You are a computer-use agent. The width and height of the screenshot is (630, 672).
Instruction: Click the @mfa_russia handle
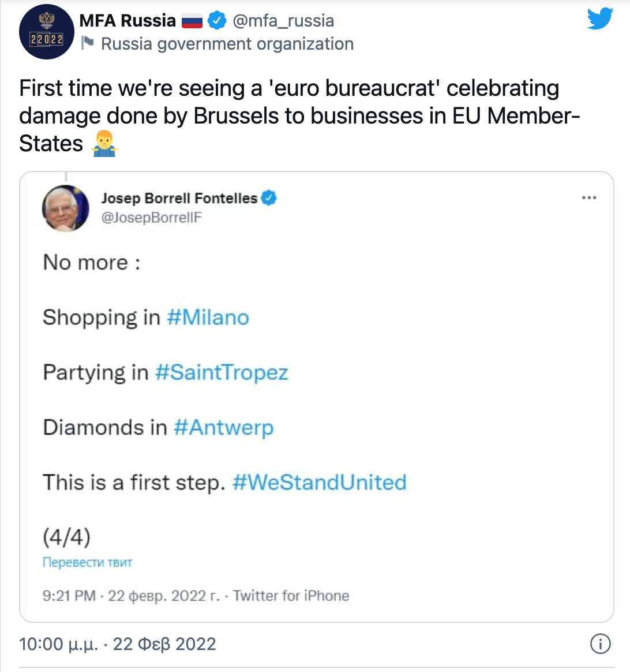click(x=283, y=21)
